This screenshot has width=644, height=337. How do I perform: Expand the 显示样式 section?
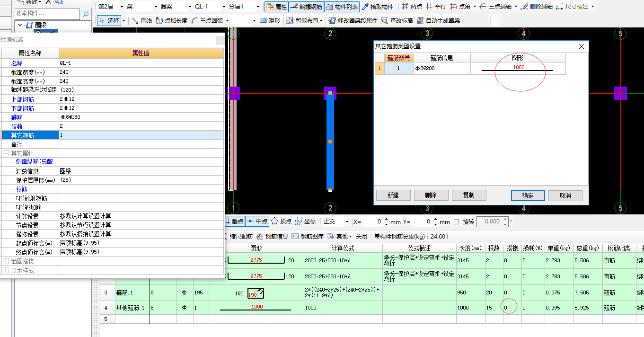[6, 270]
